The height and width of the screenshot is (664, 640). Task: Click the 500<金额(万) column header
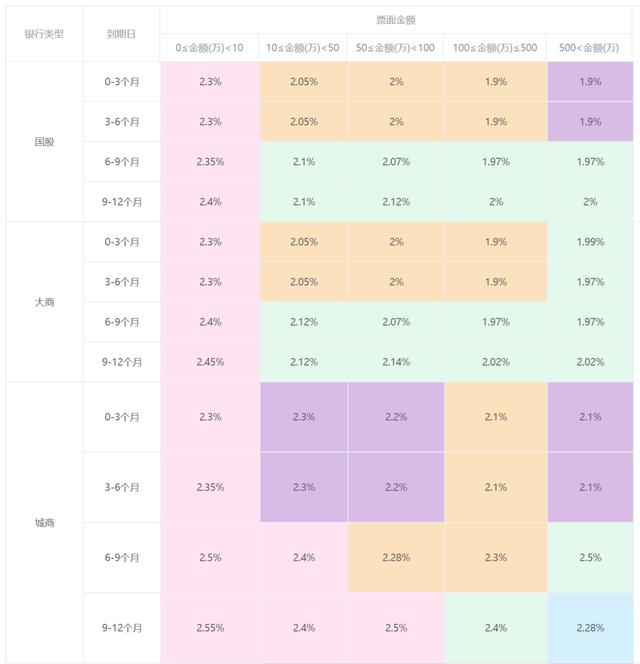[x=590, y=48]
